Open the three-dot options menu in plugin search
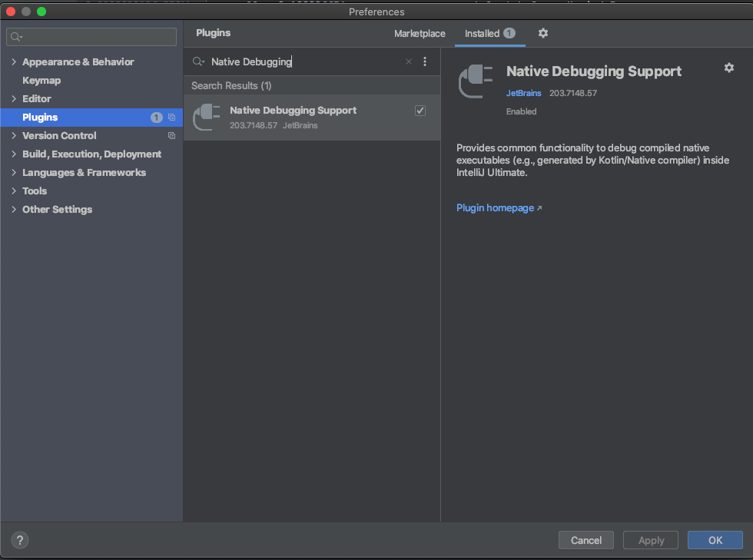This screenshot has width=753, height=560. tap(424, 61)
